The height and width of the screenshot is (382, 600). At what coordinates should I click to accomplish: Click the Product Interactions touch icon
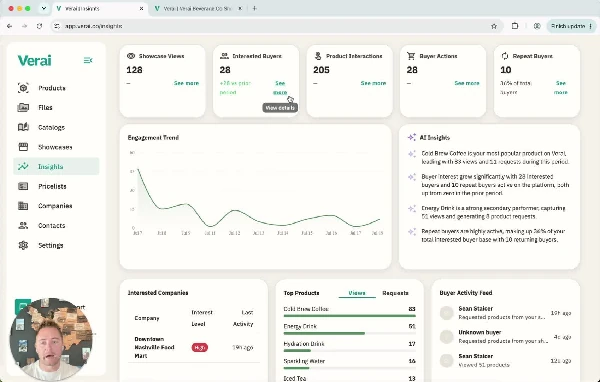point(318,56)
